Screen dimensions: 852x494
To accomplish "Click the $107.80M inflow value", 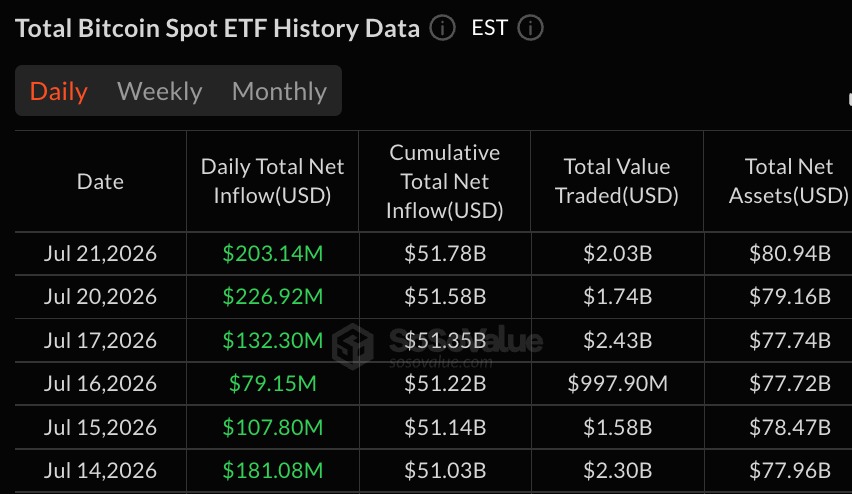I will click(272, 427).
